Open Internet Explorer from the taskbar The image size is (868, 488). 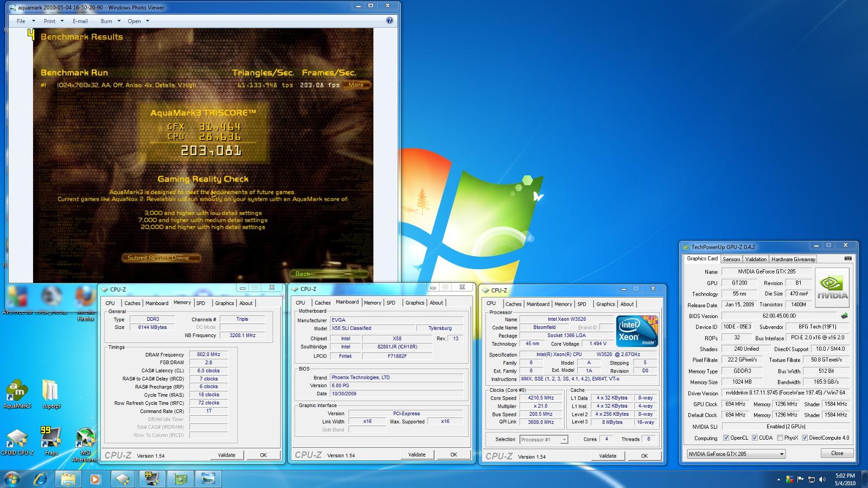coord(40,479)
